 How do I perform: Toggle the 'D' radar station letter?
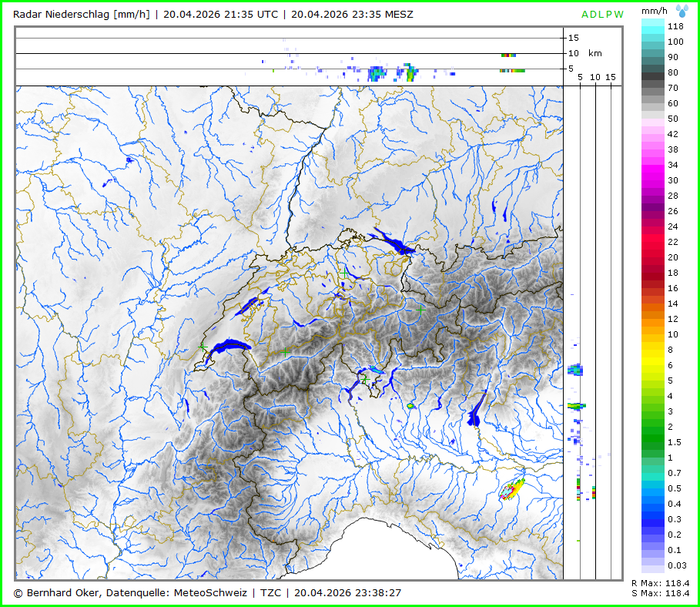tap(594, 14)
